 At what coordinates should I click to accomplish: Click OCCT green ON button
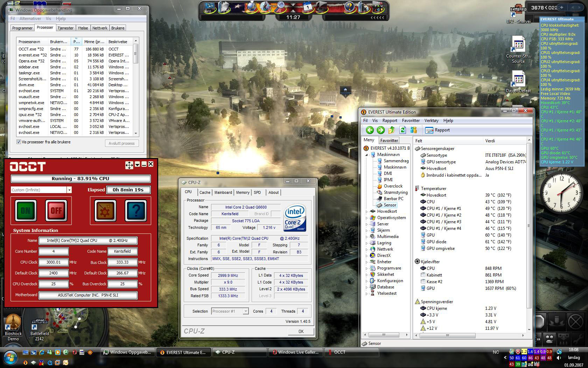click(x=26, y=210)
